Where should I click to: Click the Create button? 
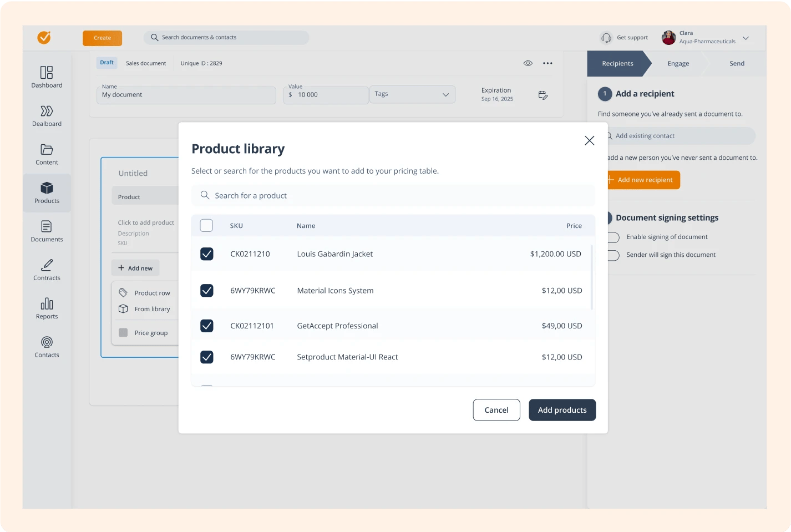coord(102,38)
